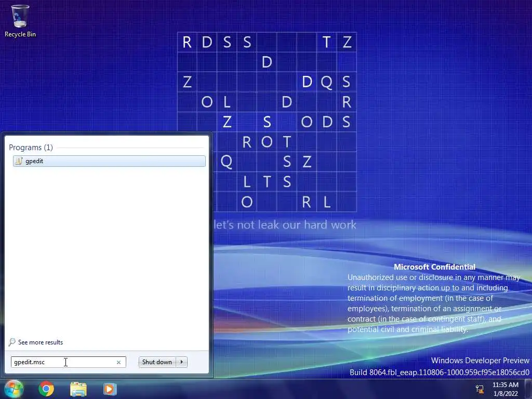The width and height of the screenshot is (532, 399).
Task: Click the Windows Start orb
Action: tap(13, 389)
